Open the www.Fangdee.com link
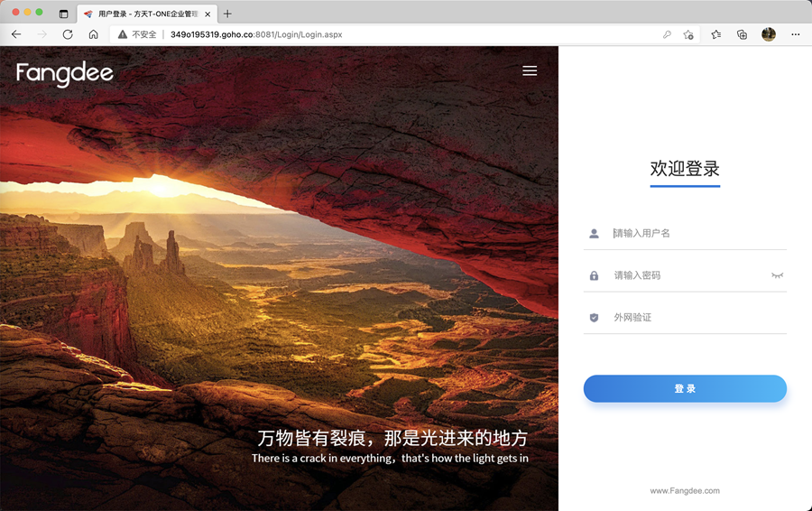Viewport: 812px width, 511px height. click(x=685, y=491)
